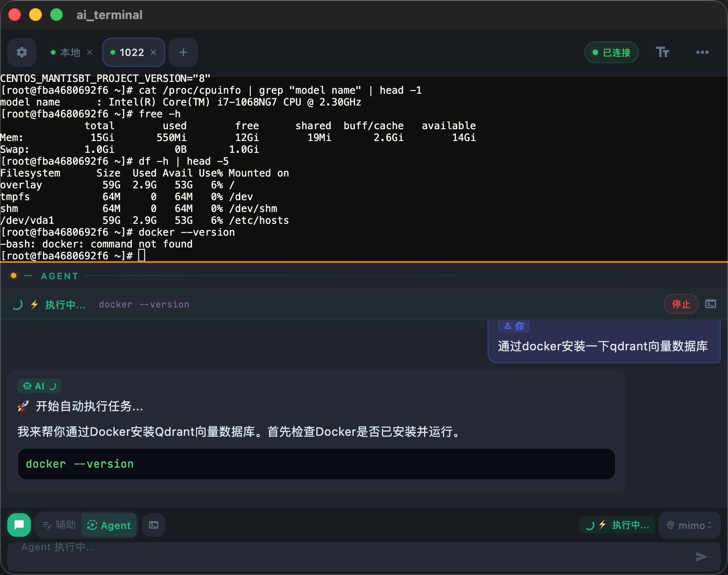Click the /dev/vda1 filesystem row
This screenshot has width=728, height=575.
pos(144,220)
